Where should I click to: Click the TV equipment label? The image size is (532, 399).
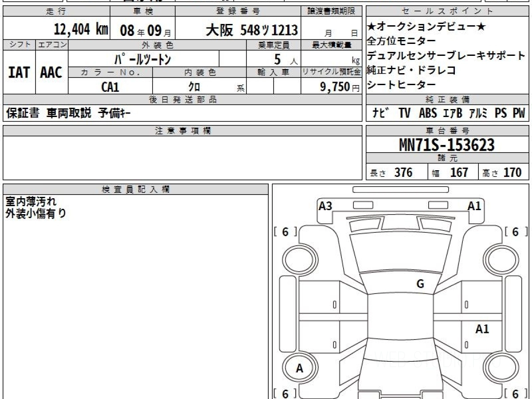pos(404,113)
